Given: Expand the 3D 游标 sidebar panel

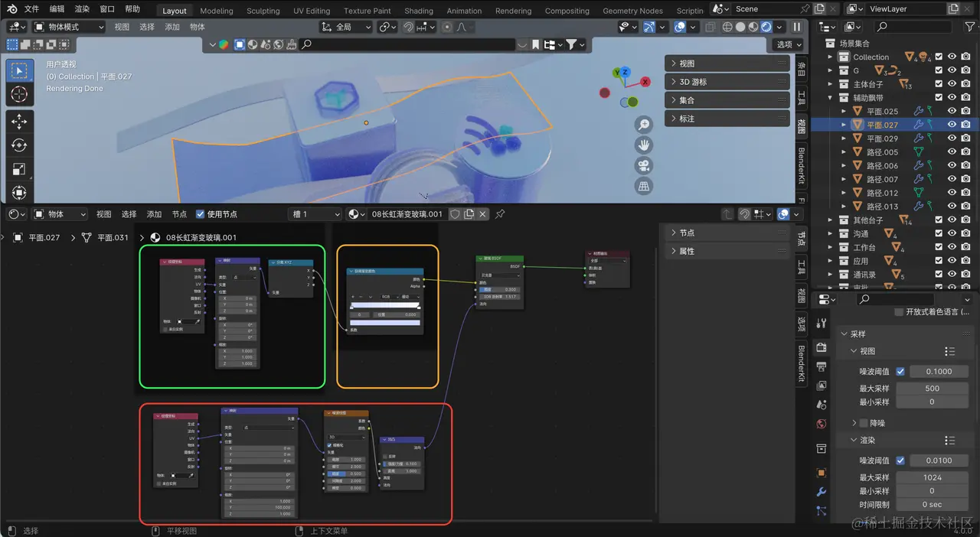Looking at the screenshot, I should 727,82.
